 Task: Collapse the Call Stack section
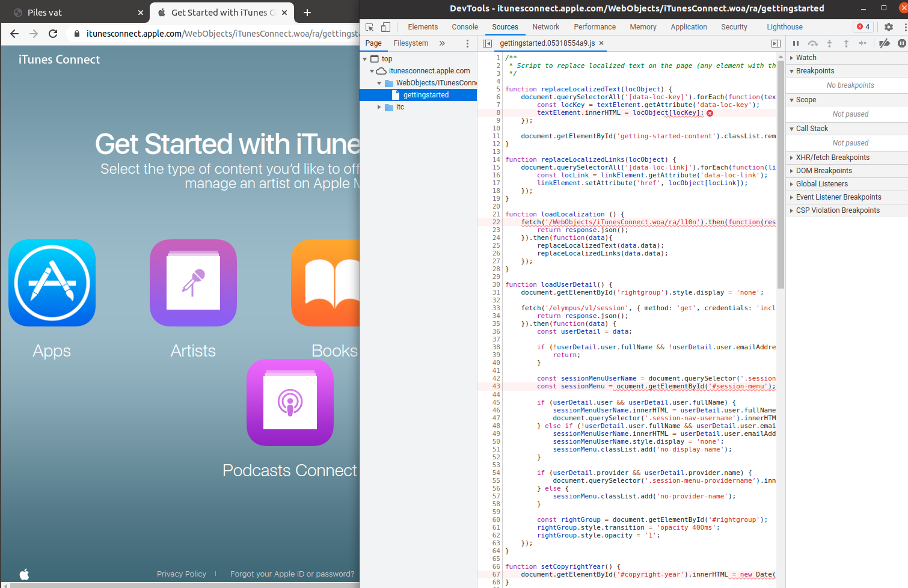point(847,129)
